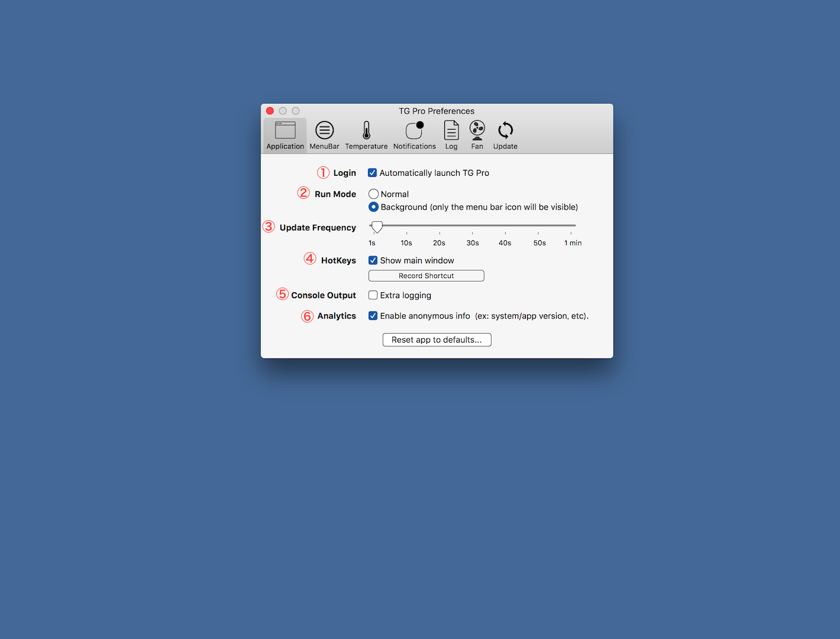840x639 pixels.
Task: Set update frequency slider to 30s mark
Action: pyautogui.click(x=473, y=225)
